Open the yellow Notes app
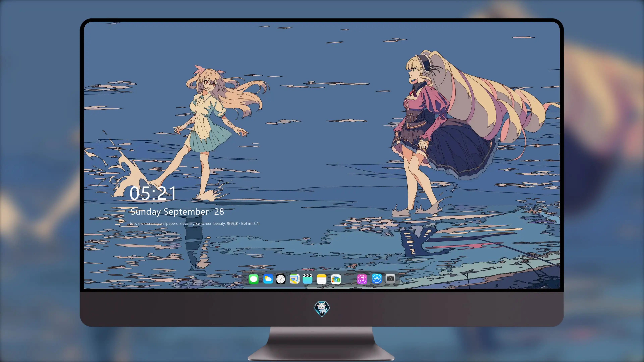Image resolution: width=644 pixels, height=362 pixels. point(321,279)
